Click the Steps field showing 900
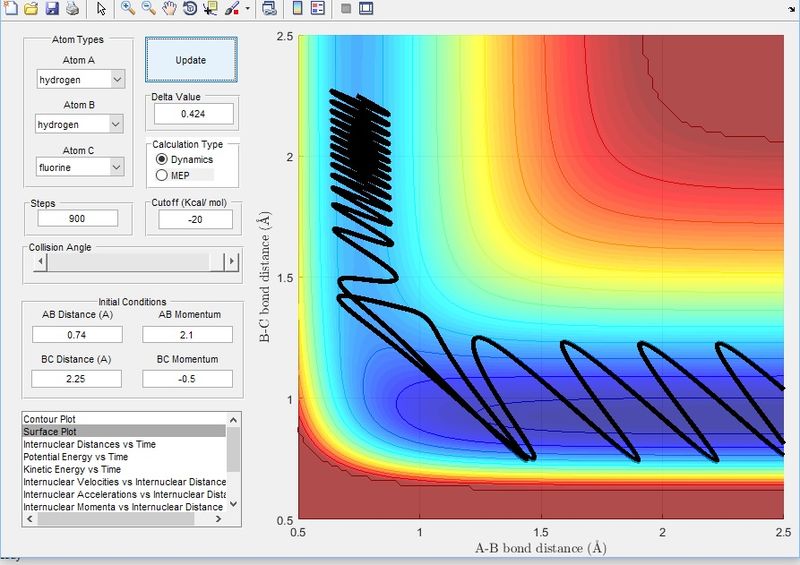Screen dimensions: 800x565 pos(78,218)
